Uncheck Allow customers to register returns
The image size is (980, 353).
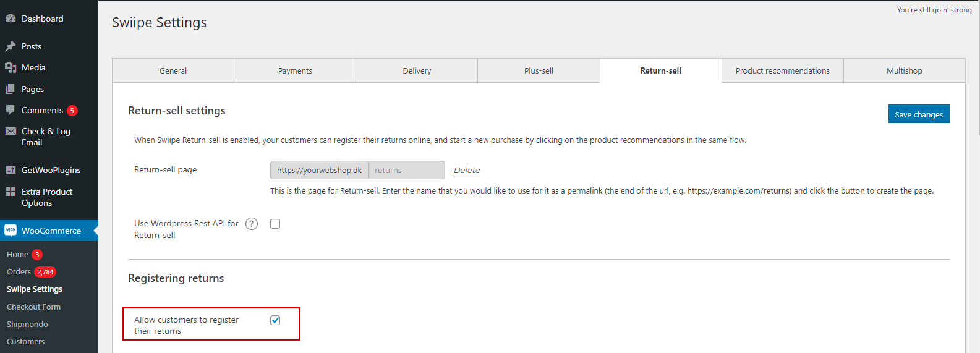point(275,320)
